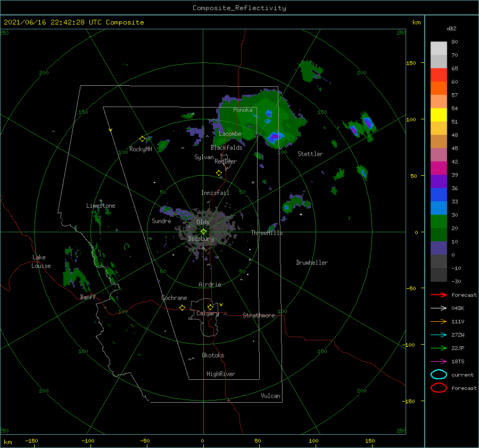Click the current legend label

(463, 374)
